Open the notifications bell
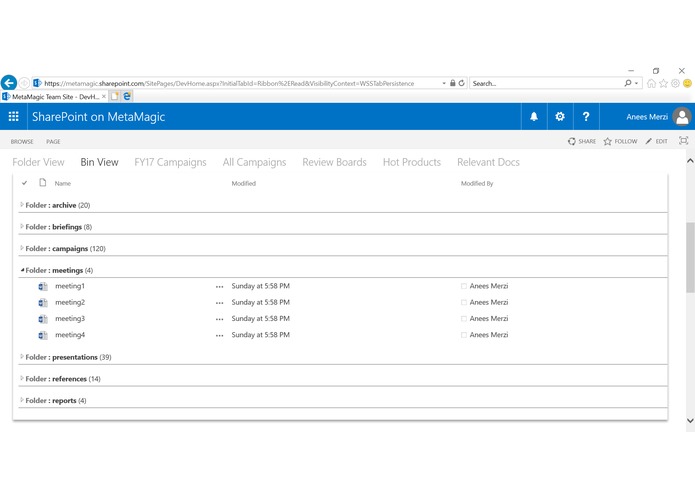 pyautogui.click(x=534, y=117)
